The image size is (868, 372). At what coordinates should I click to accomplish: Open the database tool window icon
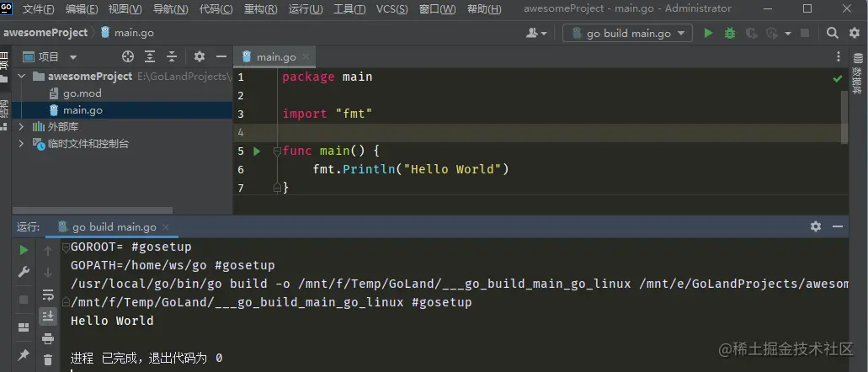point(858,58)
